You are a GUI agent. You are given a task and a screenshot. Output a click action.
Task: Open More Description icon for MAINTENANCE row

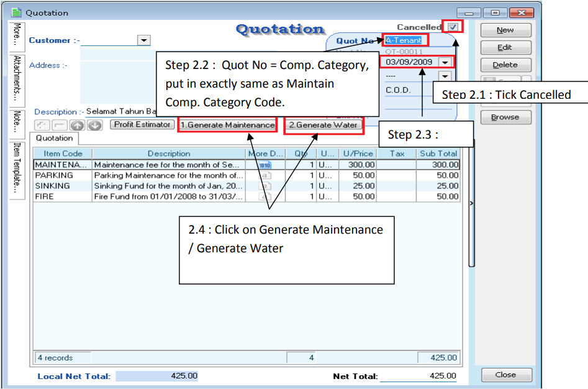click(265, 165)
